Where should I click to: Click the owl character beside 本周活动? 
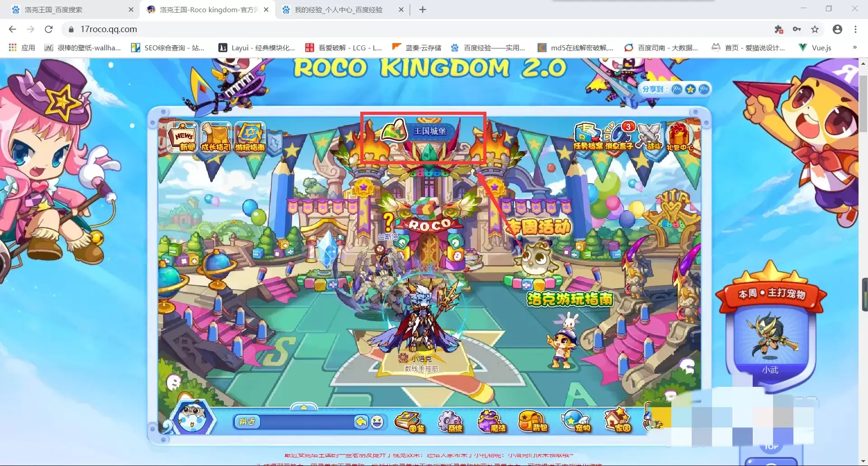pos(537,260)
